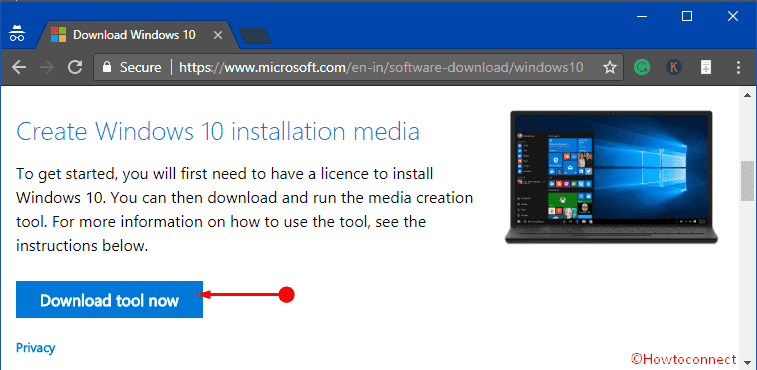Screen dimensions: 757x370
Task: Click the browser Back arrow
Action: tap(18, 67)
